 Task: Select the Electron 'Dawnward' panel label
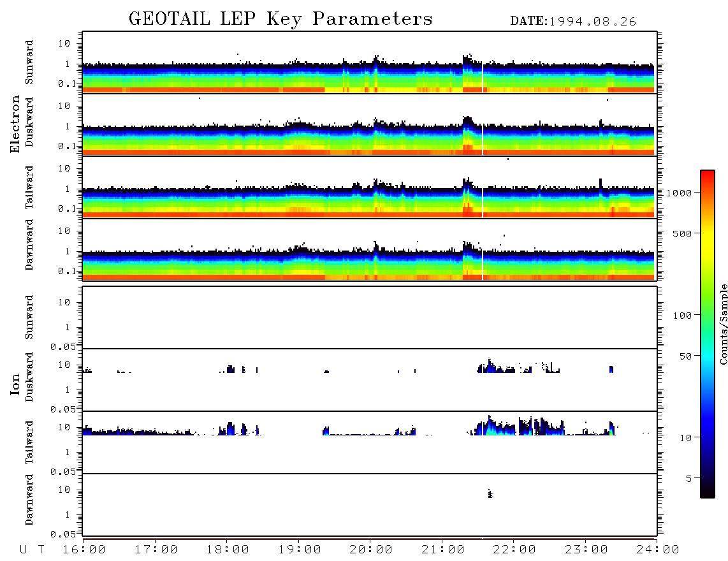[x=29, y=245]
